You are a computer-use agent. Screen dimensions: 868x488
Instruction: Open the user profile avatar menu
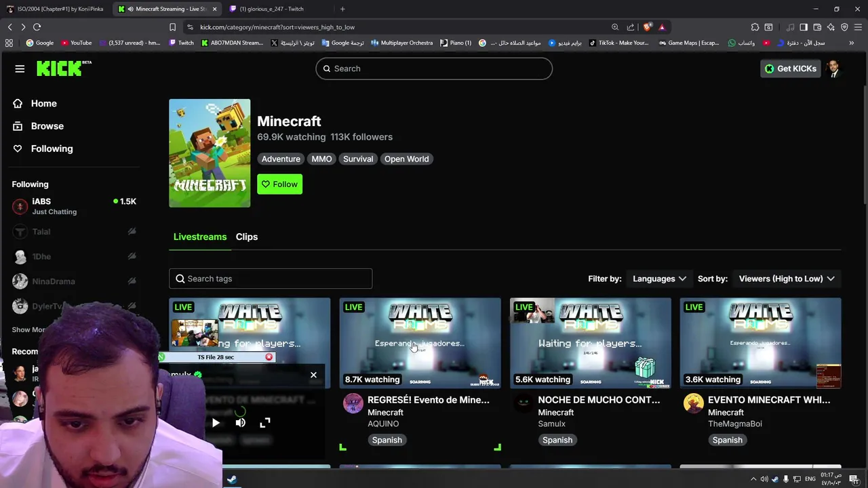[833, 68]
